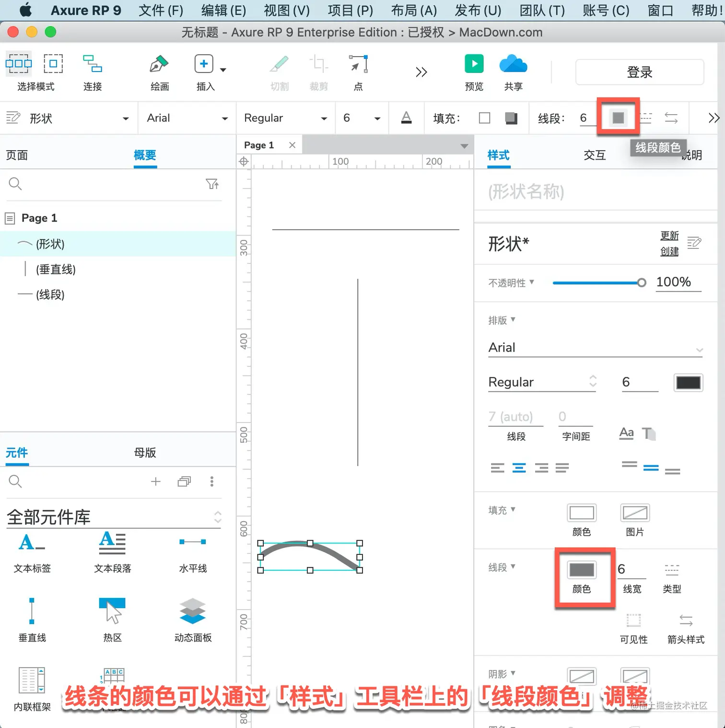This screenshot has height=728, width=725.
Task: Click the arrow style icon in toolbar
Action: click(x=671, y=117)
